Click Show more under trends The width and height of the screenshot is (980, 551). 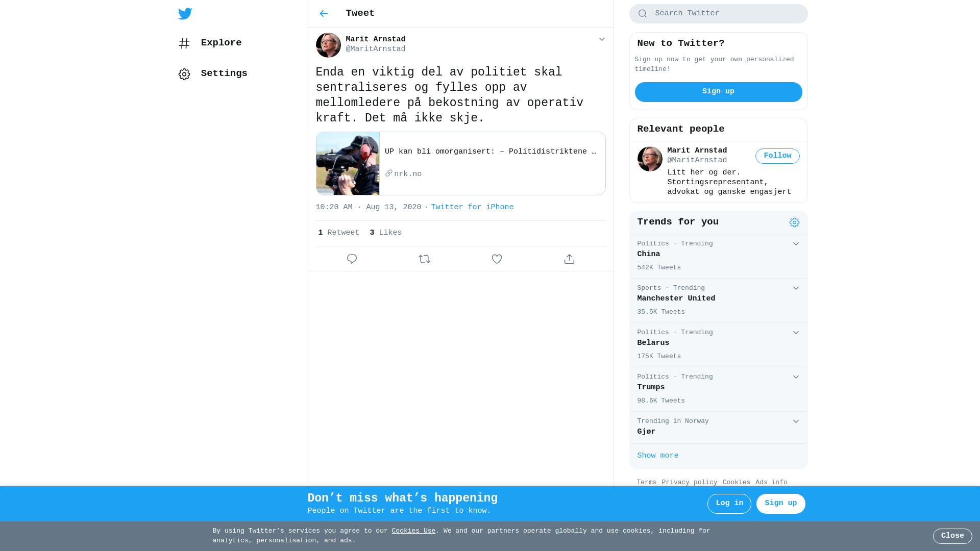[657, 456]
